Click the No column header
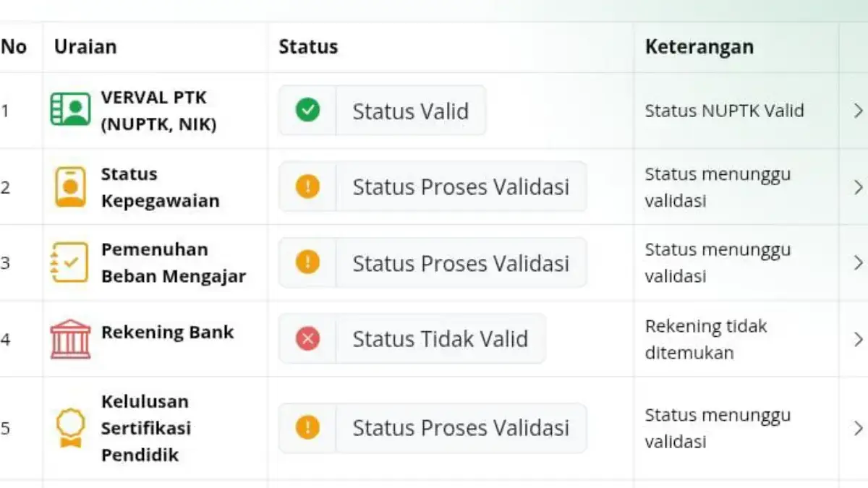The height and width of the screenshot is (488, 868). (x=14, y=46)
